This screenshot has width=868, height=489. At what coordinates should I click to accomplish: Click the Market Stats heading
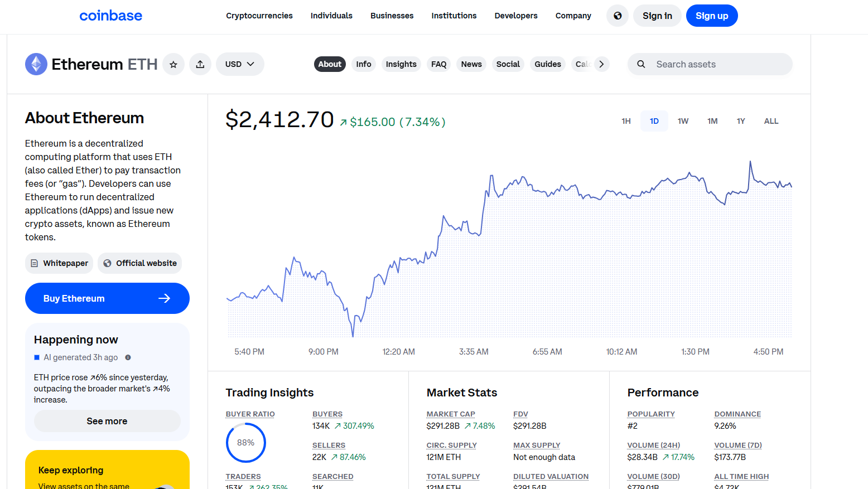[462, 393]
